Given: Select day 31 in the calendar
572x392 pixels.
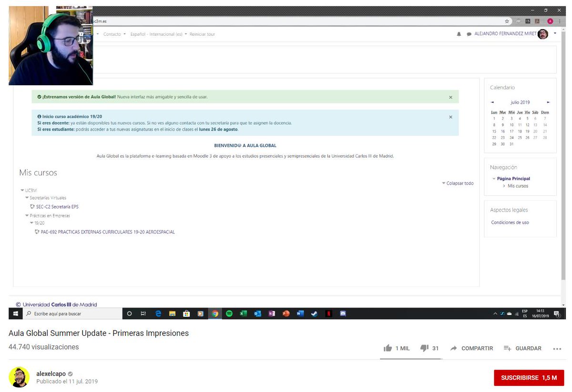Looking at the screenshot, I should [511, 144].
